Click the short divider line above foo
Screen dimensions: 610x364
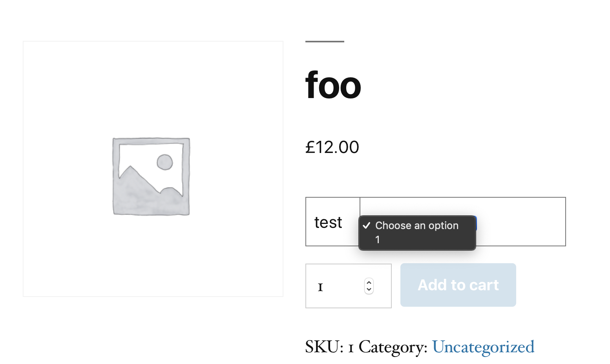coord(325,41)
